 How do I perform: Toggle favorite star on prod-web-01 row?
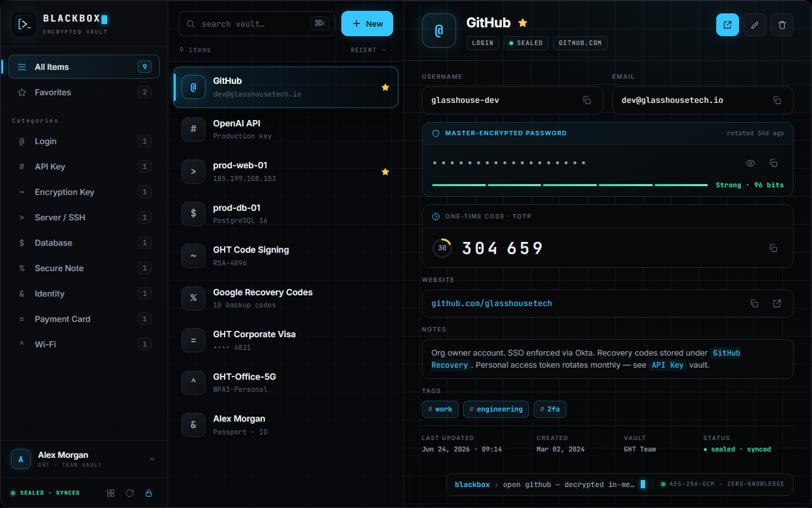(x=385, y=171)
